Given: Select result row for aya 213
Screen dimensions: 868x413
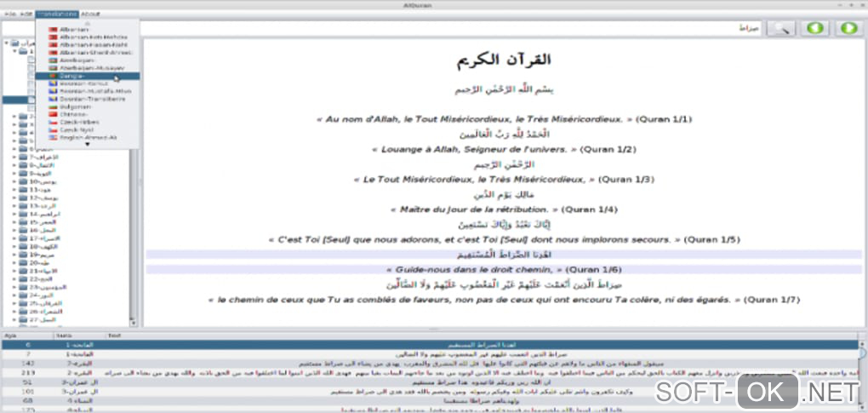Looking at the screenshot, I should (x=431, y=373).
